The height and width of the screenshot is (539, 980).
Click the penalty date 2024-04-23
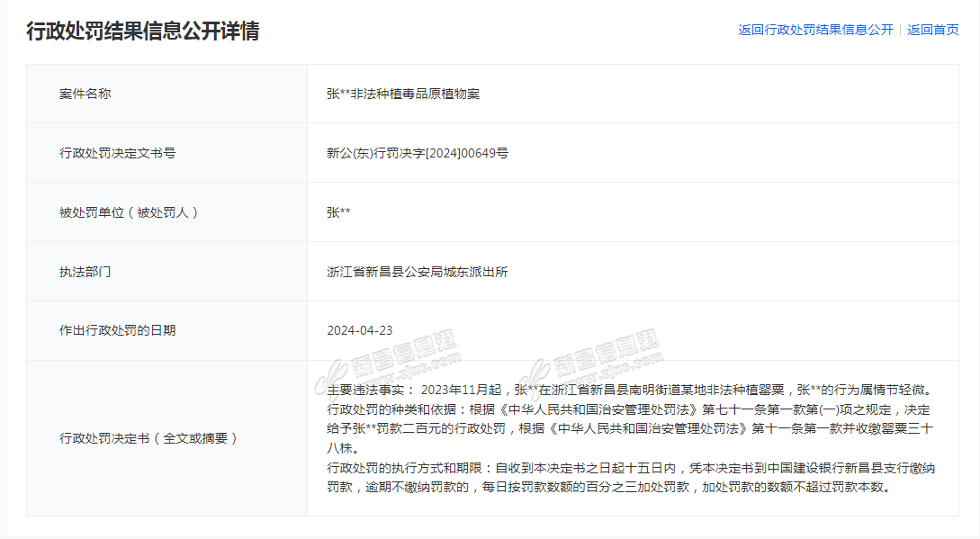click(360, 330)
